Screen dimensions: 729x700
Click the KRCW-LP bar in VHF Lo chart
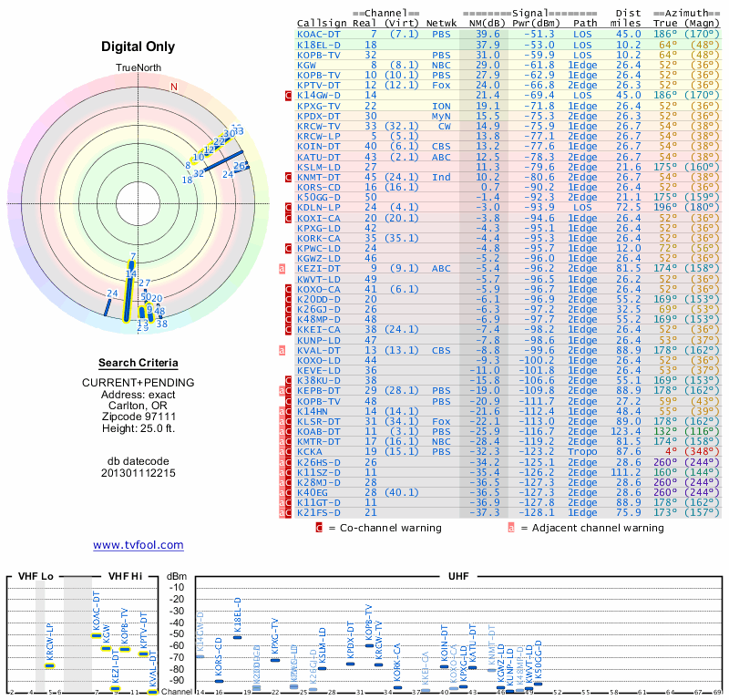50,665
